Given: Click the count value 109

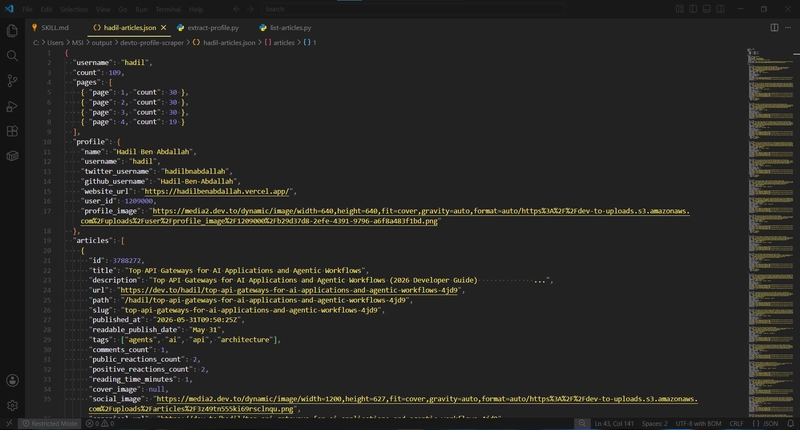Looking at the screenshot, I should tap(115, 72).
